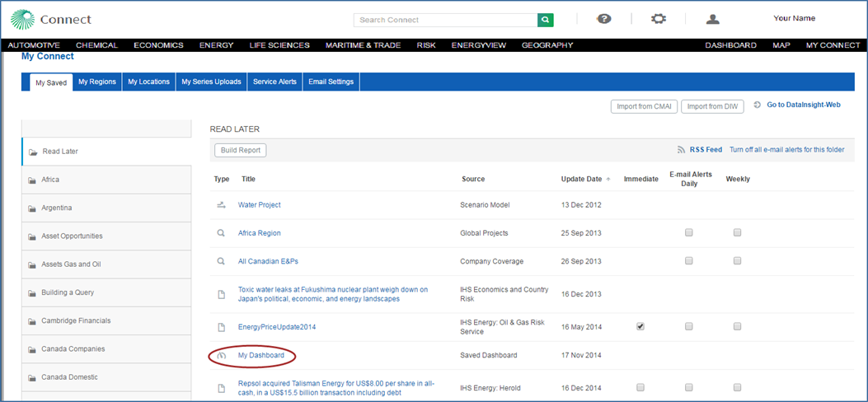Click the dashboard gauge icon beside My Dashboard

click(x=221, y=355)
